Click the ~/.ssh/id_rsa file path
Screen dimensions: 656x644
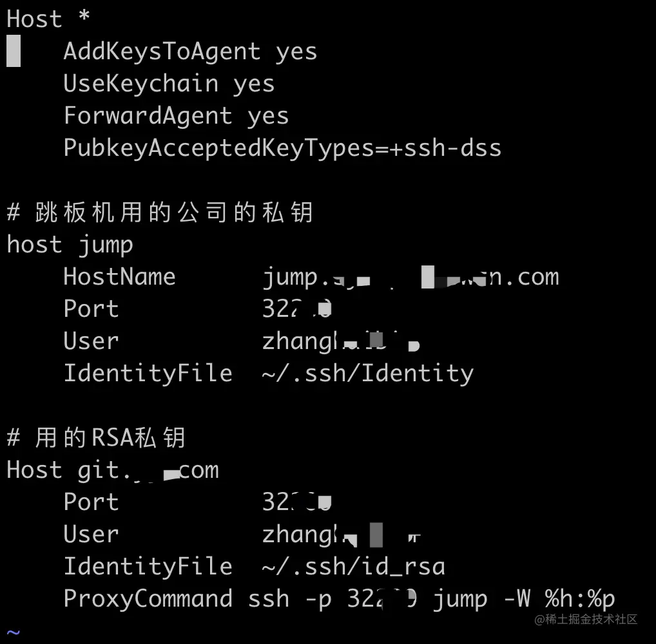(353, 567)
